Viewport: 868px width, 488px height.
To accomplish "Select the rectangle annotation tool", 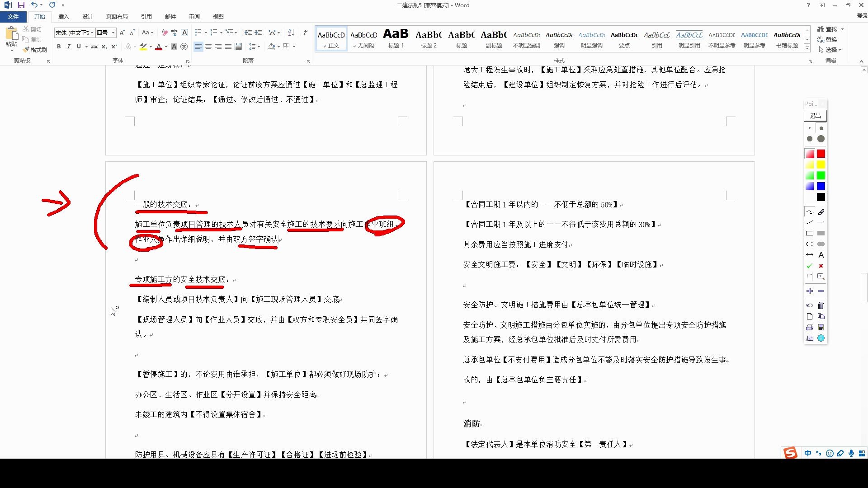I will [x=810, y=233].
